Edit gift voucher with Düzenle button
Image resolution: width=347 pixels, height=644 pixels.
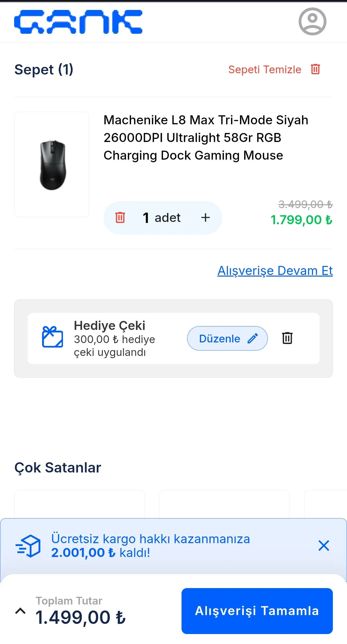pos(227,338)
